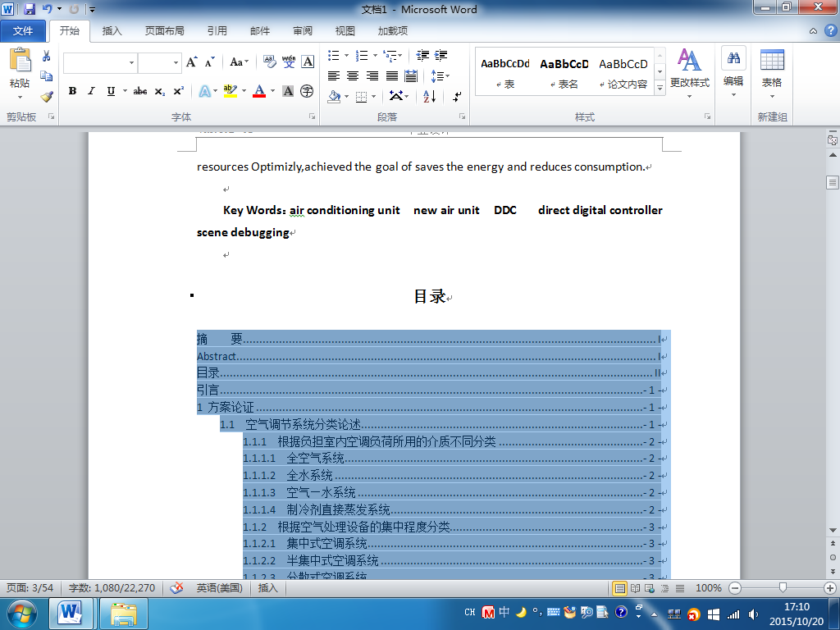This screenshot has width=840, height=630.
Task: Increase paragraph indent
Action: tap(441, 55)
